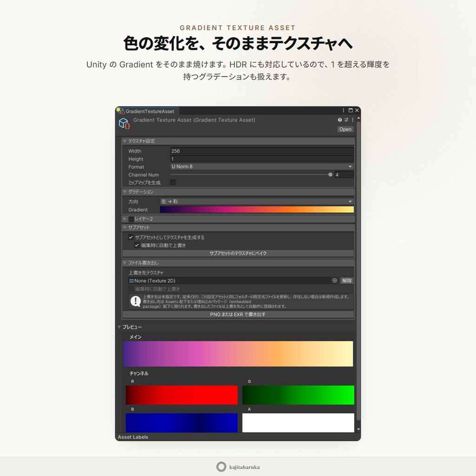Maximize the GradientTextureAsset window
476x476 pixels.
pos(350,111)
